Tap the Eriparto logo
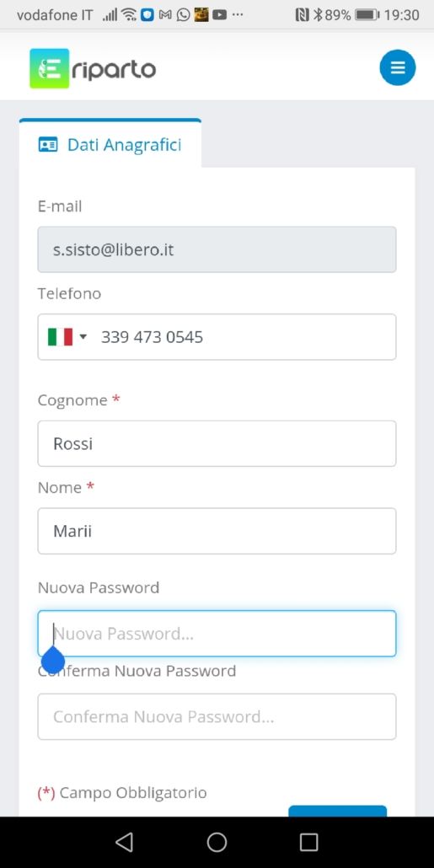This screenshot has width=434, height=868. [93, 68]
